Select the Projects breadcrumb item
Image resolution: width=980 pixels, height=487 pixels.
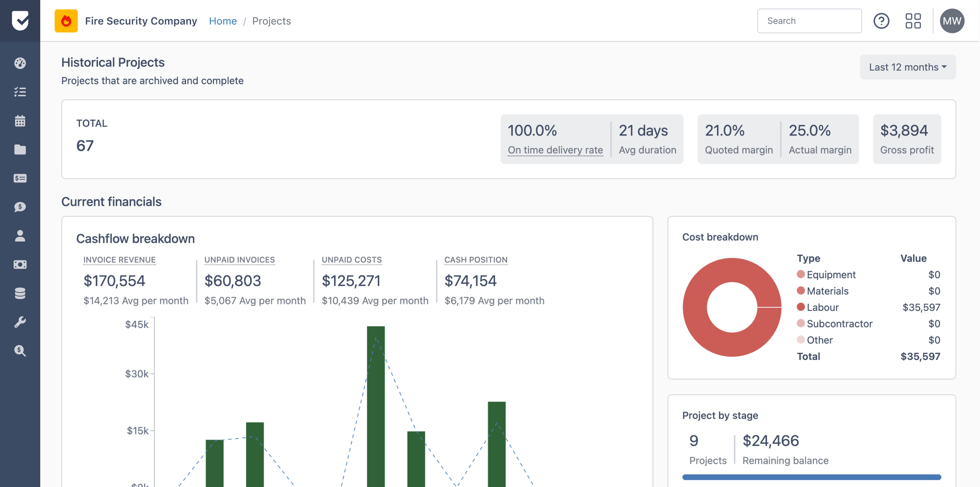[x=271, y=21]
